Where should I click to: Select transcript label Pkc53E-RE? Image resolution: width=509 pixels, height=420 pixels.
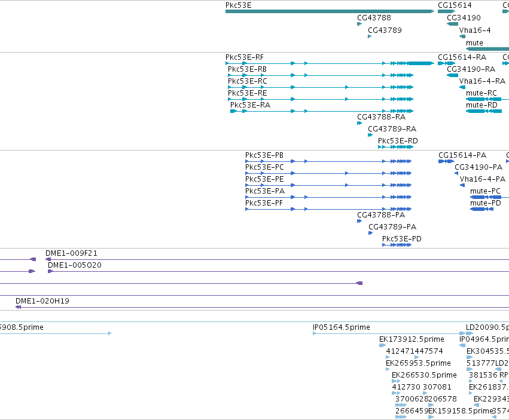pyautogui.click(x=248, y=93)
